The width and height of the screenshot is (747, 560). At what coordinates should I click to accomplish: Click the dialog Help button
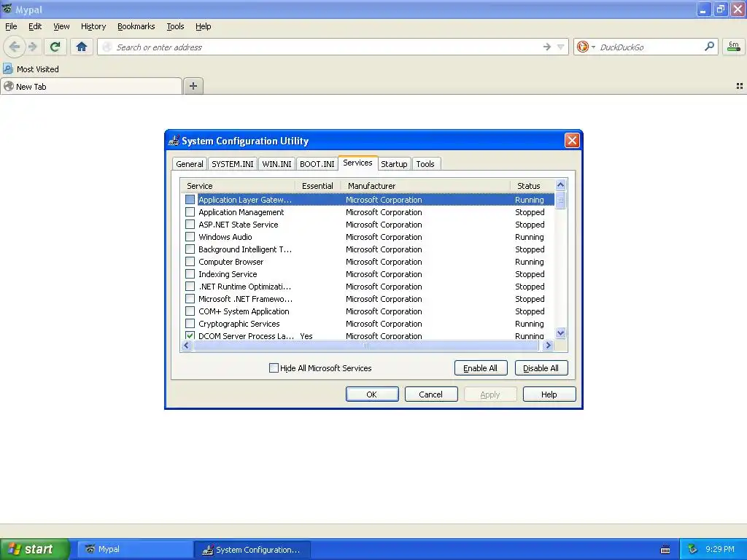tap(549, 394)
